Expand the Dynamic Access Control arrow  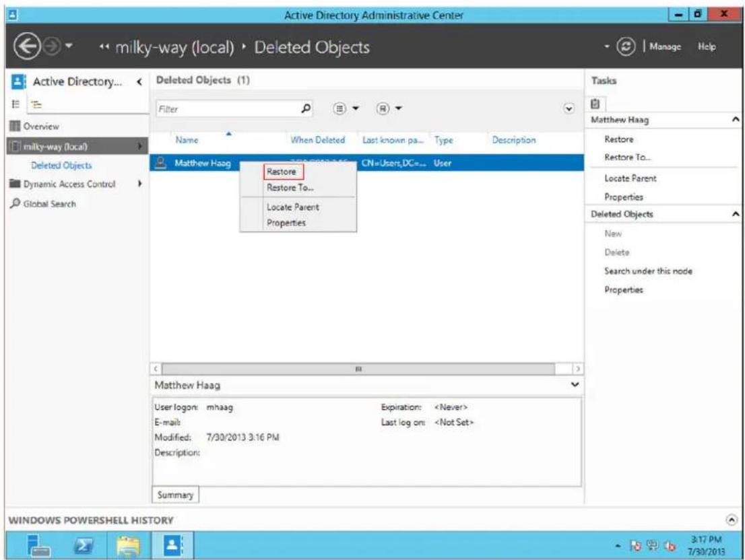tap(140, 183)
